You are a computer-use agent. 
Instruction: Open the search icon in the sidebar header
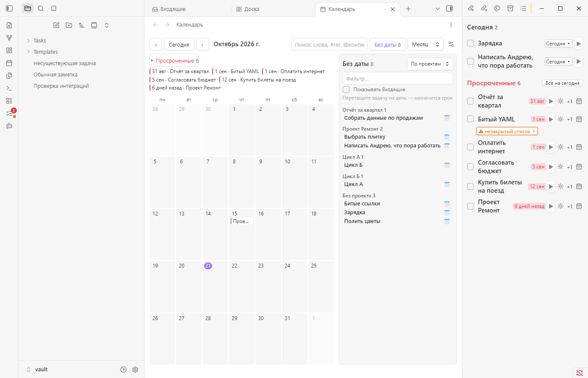[41, 8]
